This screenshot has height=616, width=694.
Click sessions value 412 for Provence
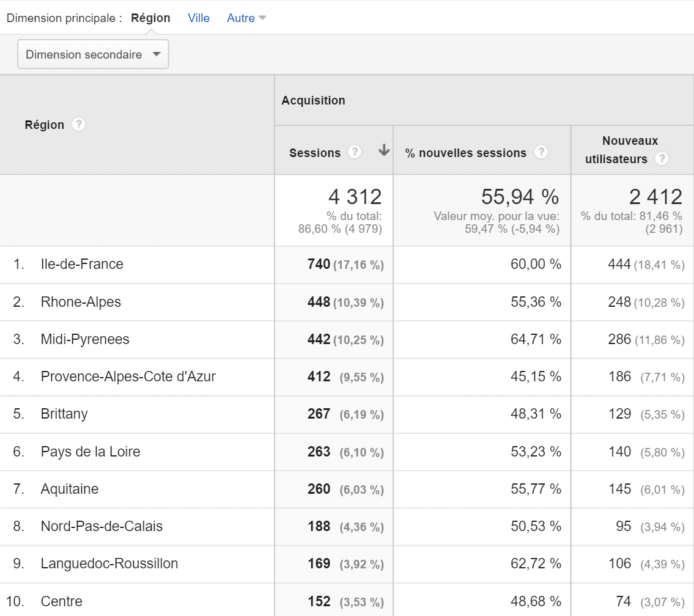click(x=319, y=376)
